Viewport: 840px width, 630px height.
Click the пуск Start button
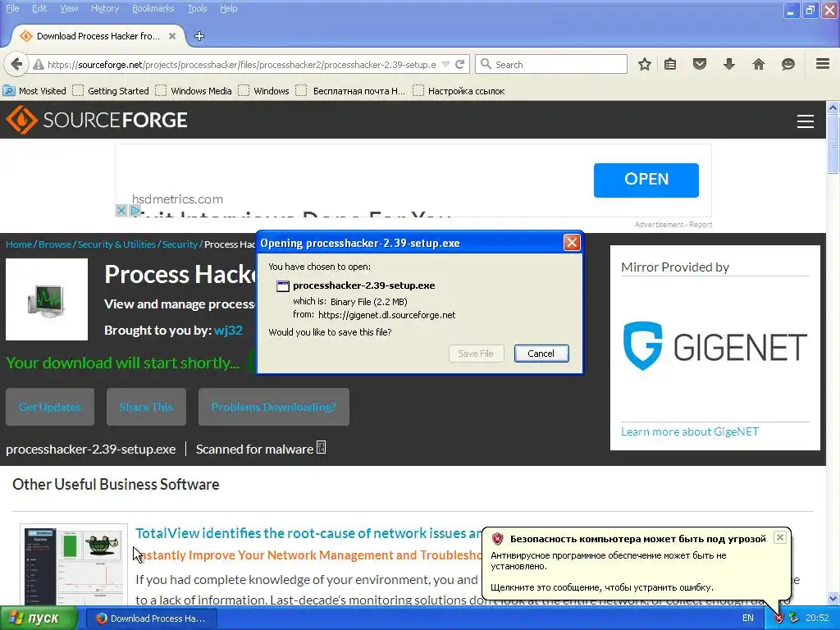(x=39, y=619)
